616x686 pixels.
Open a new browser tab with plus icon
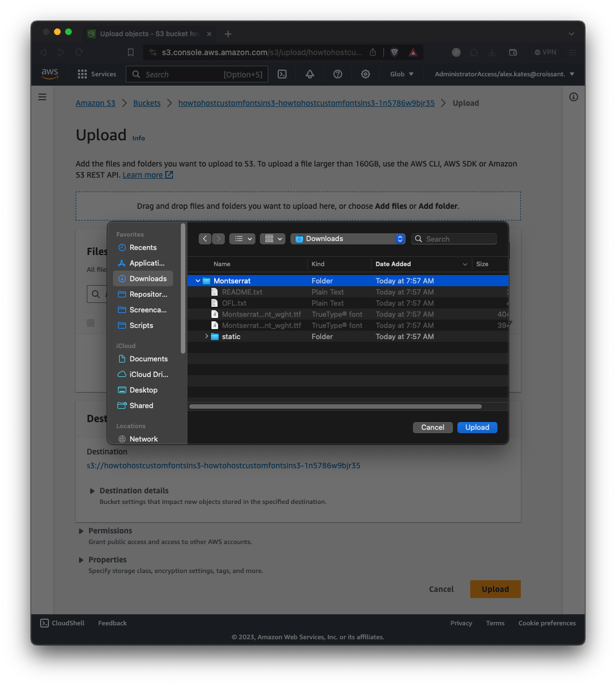point(228,34)
